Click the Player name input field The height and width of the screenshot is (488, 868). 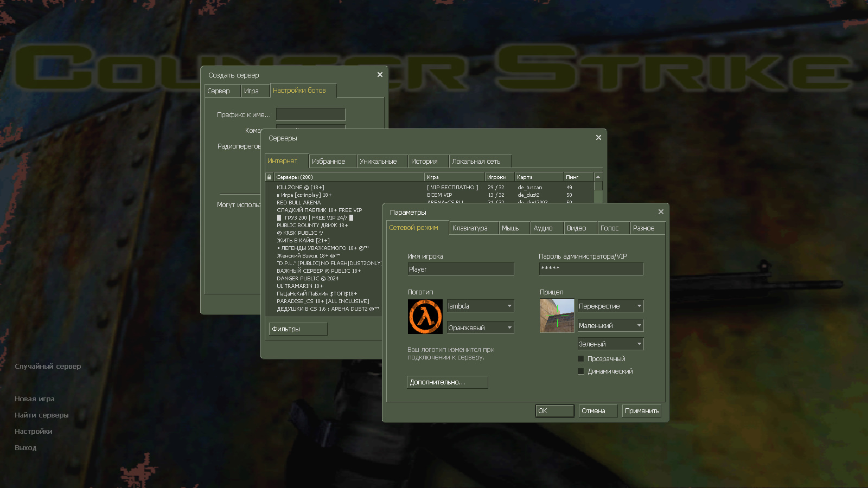pos(461,269)
